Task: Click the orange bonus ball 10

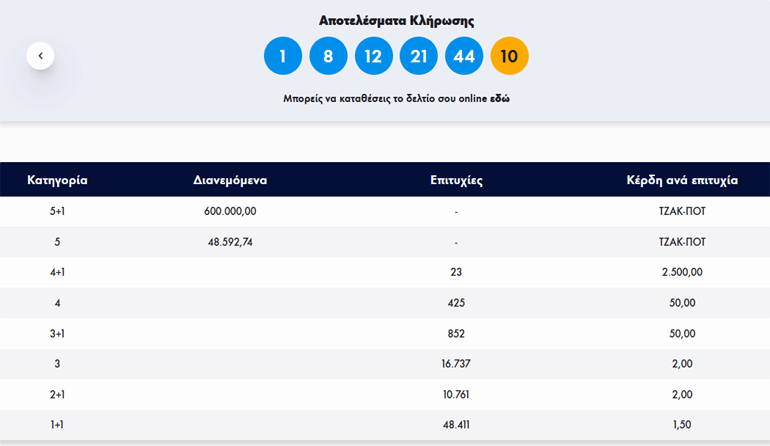Action: tap(509, 56)
